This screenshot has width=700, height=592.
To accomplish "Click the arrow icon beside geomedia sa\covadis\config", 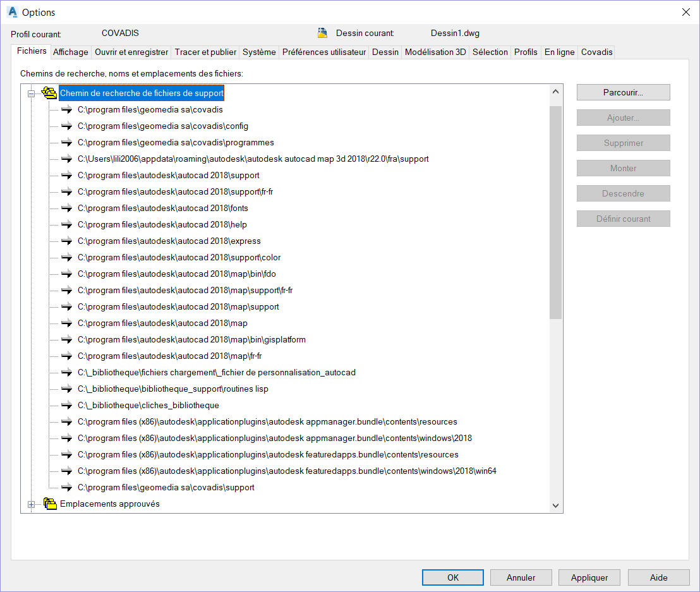I will click(67, 126).
